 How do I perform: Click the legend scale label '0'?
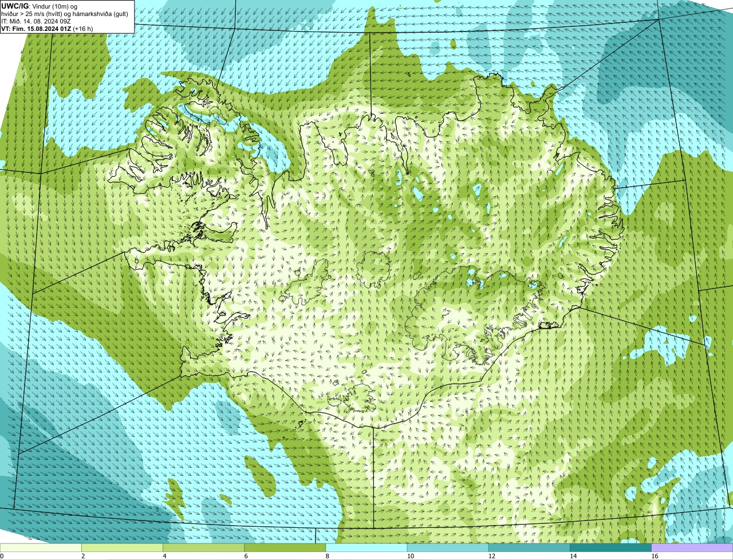(x=2, y=556)
